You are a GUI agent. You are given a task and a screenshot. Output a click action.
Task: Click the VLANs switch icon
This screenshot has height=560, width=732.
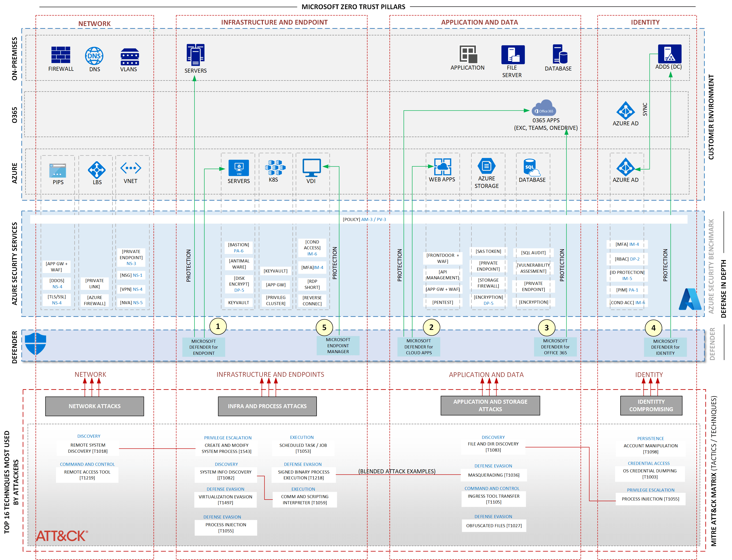[x=130, y=57]
